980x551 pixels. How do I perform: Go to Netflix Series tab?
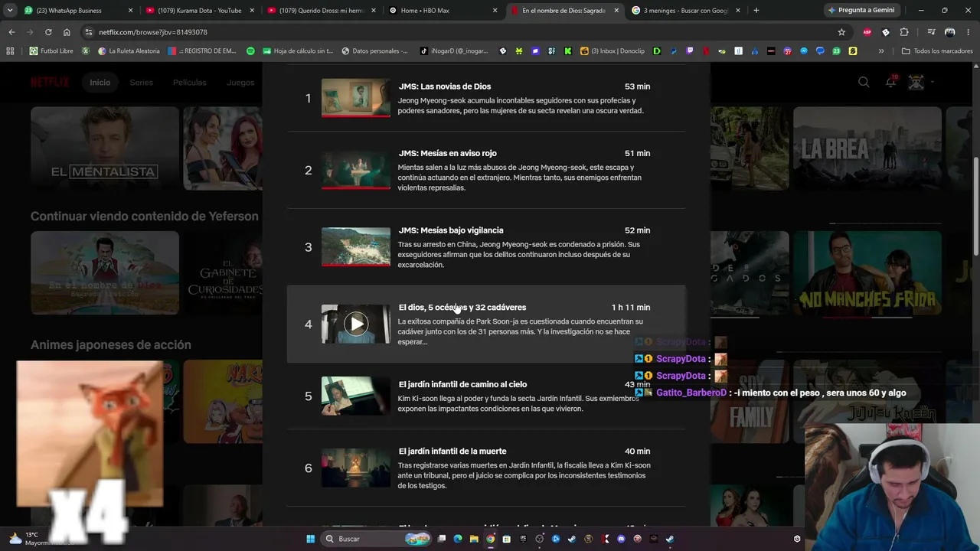pyautogui.click(x=142, y=83)
